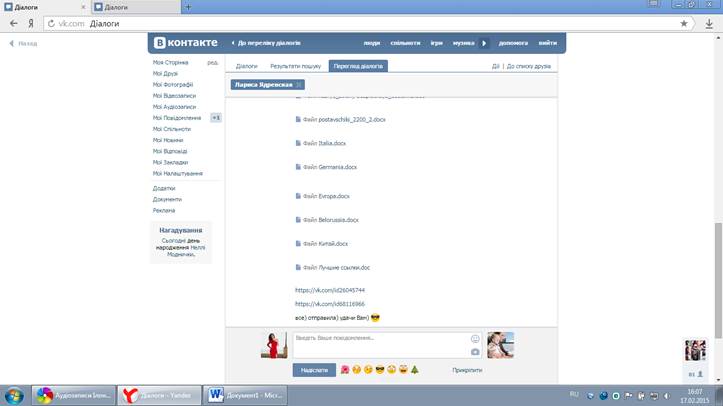
Task: Open Мої Налаштування in sidebar
Action: click(178, 173)
